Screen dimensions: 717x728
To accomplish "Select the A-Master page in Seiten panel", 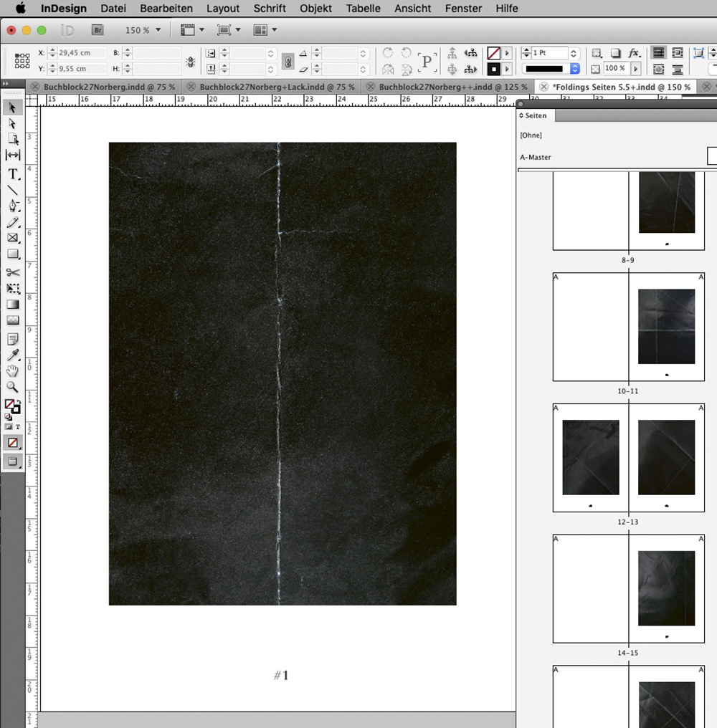I will (x=535, y=157).
